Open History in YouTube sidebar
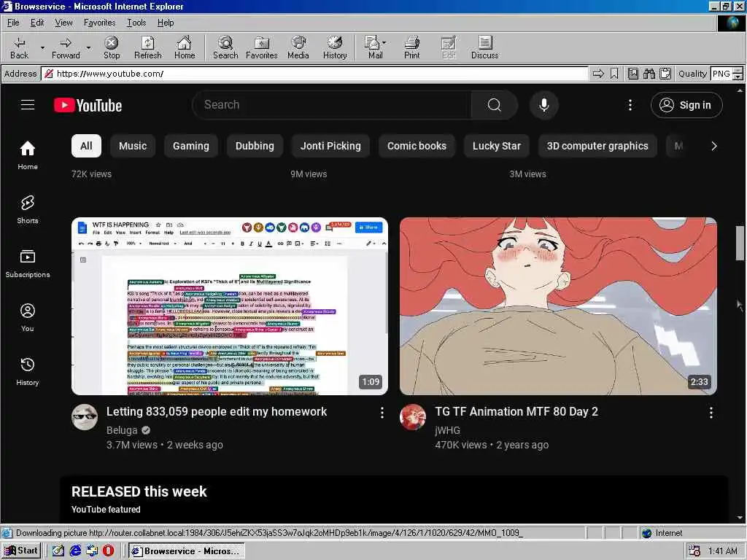 click(28, 371)
